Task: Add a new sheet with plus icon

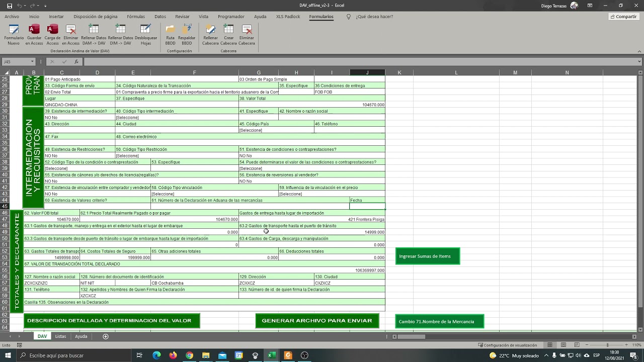Action: point(106,336)
